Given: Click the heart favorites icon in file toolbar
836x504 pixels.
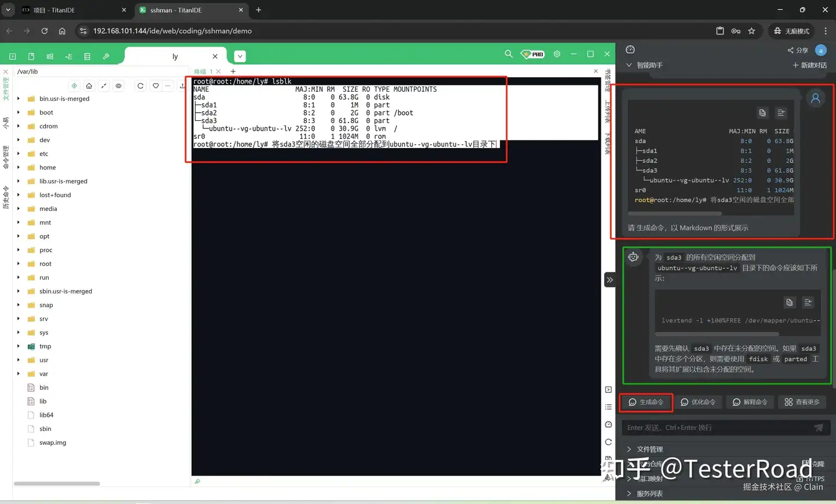Looking at the screenshot, I should point(156,85).
